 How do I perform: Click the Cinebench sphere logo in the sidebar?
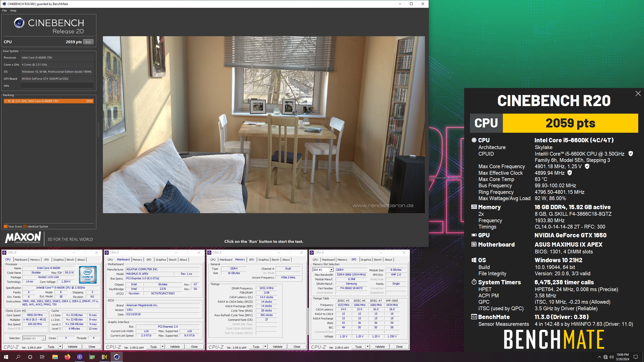click(19, 23)
